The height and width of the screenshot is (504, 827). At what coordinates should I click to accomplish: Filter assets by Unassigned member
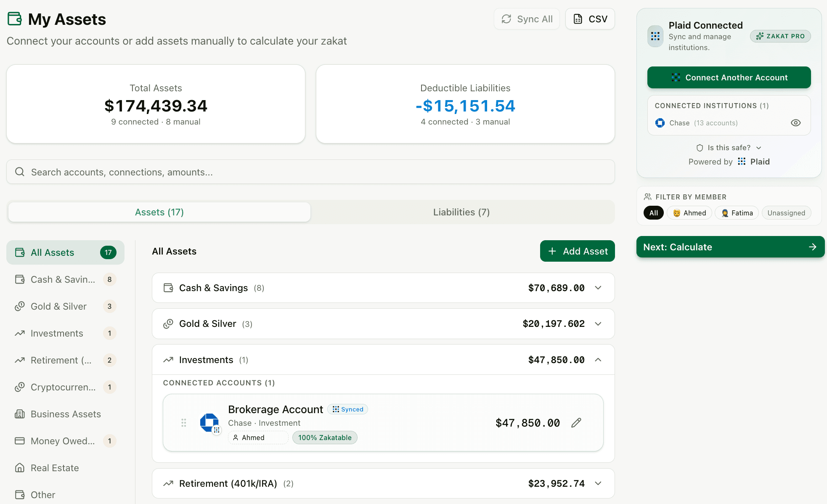click(x=786, y=213)
